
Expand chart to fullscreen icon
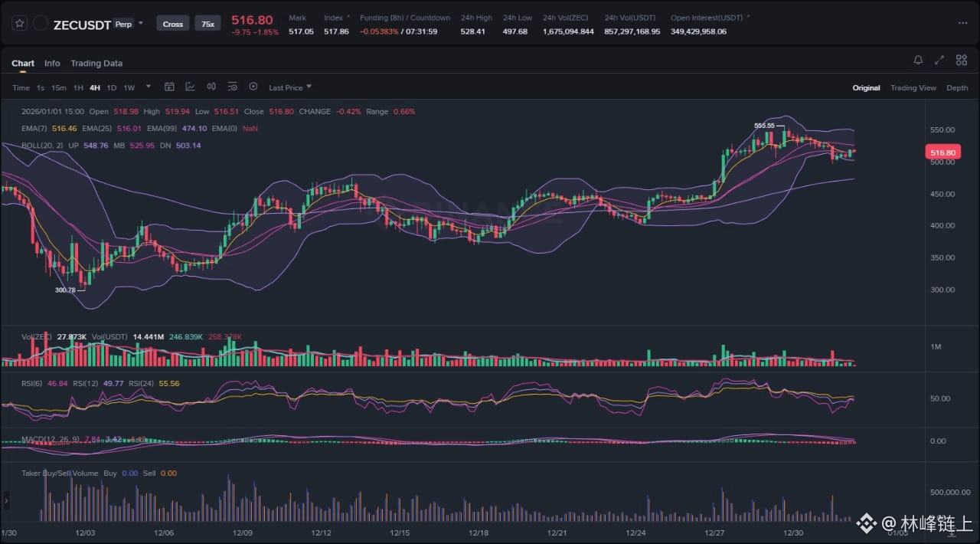click(x=939, y=61)
